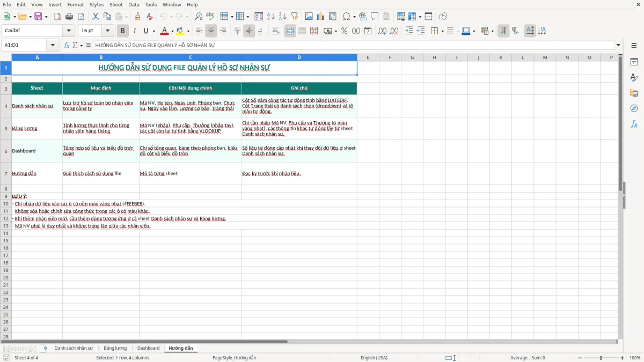Toggle Bold formatting
The height and width of the screenshot is (362, 644).
[x=122, y=31]
